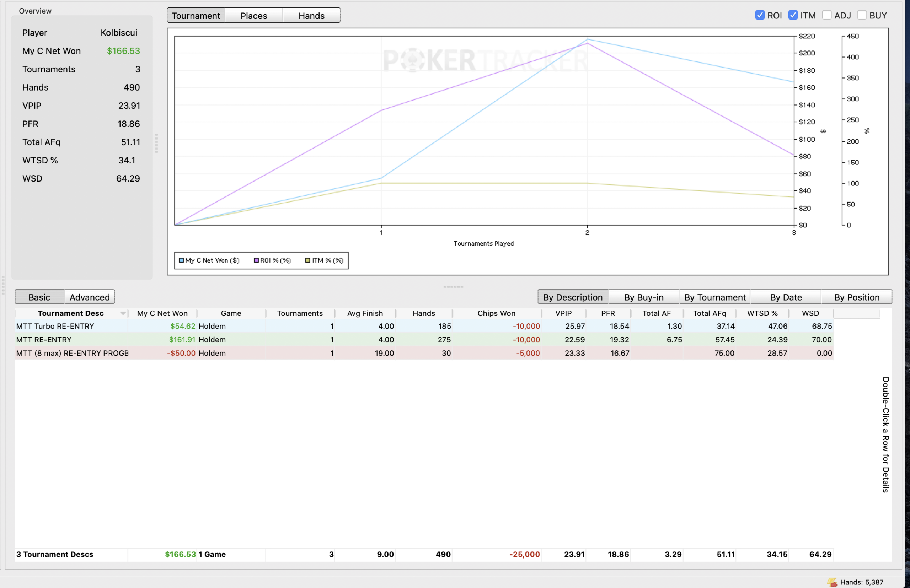This screenshot has height=588, width=910.
Task: Group report By Buy-in
Action: click(644, 297)
